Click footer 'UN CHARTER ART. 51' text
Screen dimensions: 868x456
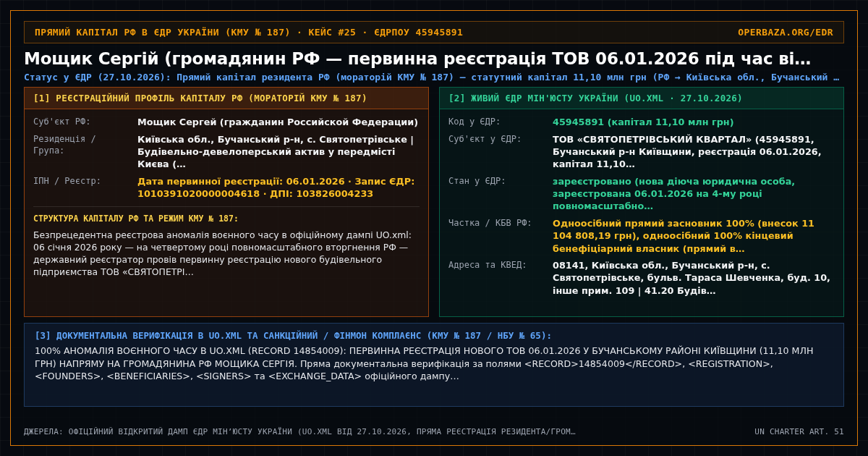[x=799, y=431]
